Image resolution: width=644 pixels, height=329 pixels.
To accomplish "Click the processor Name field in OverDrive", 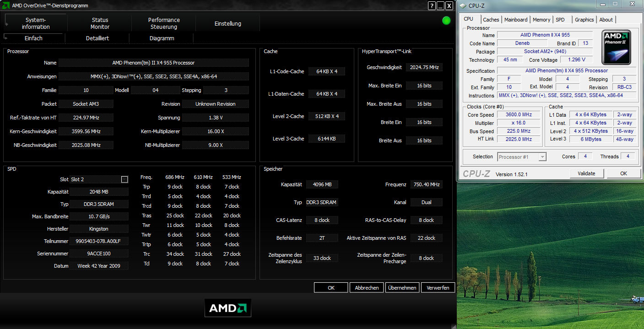I will pos(154,63).
